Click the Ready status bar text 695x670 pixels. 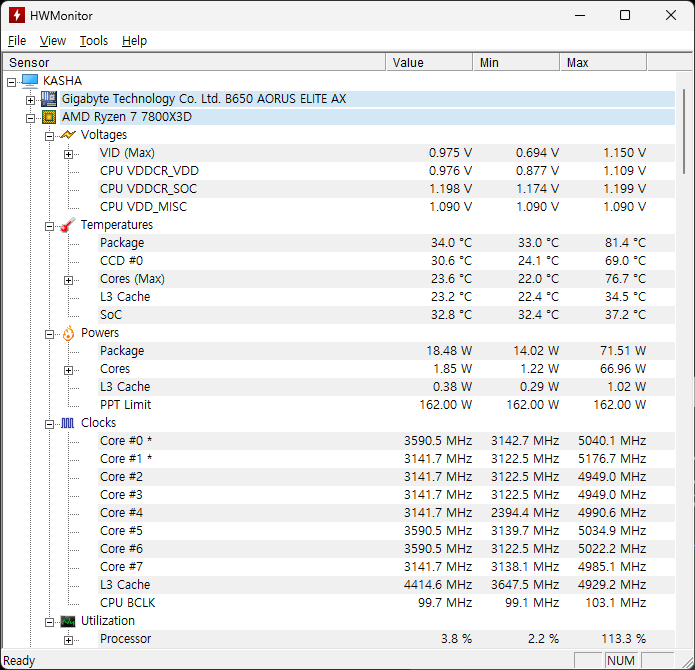point(19,661)
